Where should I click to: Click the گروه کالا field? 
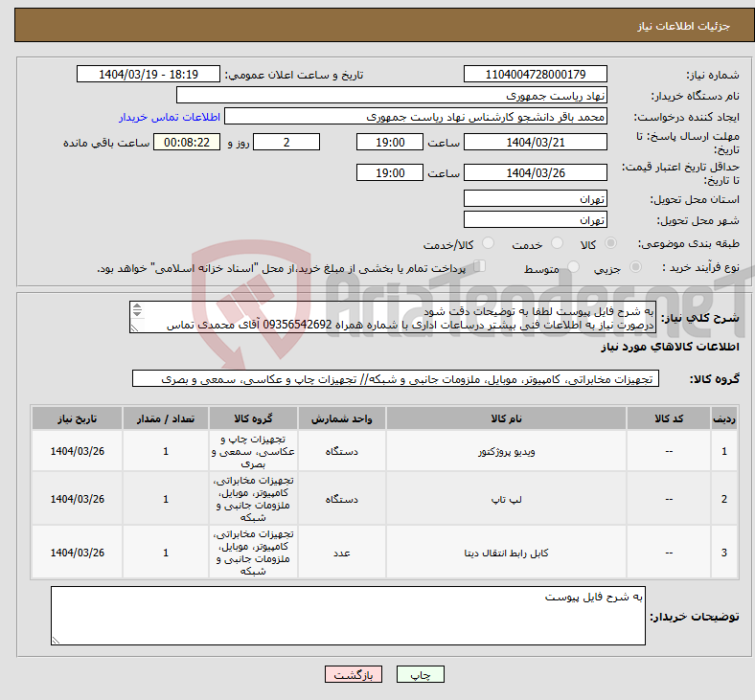point(396,379)
